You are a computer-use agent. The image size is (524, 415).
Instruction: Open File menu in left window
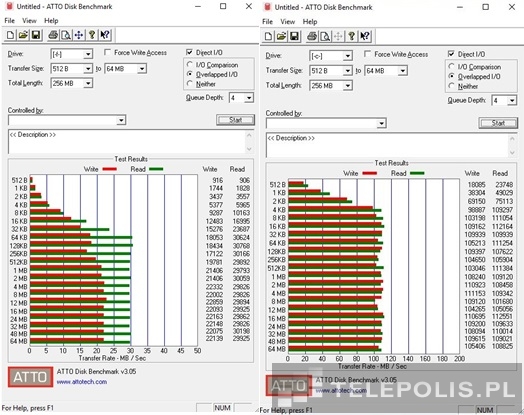coord(9,21)
